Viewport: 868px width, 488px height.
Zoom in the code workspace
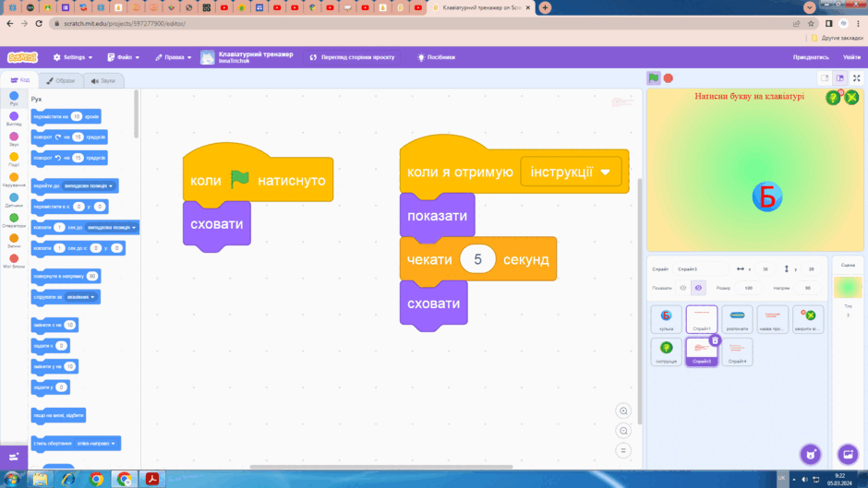coord(623,411)
